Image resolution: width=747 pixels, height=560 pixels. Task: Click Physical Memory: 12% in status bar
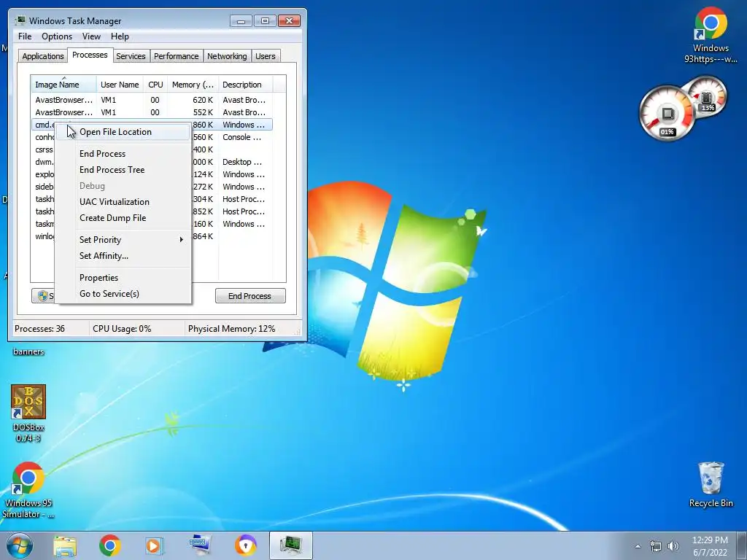click(x=231, y=329)
